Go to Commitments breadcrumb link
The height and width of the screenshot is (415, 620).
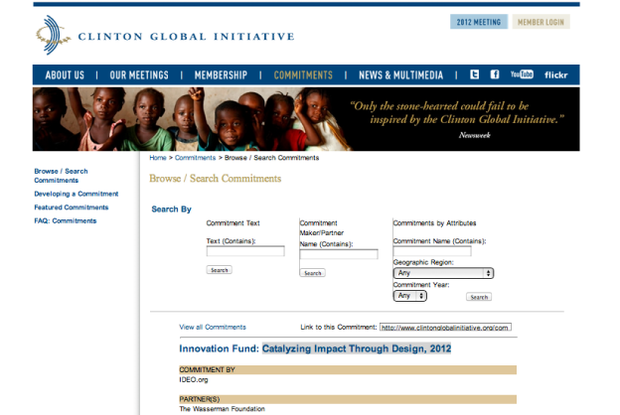(x=195, y=158)
